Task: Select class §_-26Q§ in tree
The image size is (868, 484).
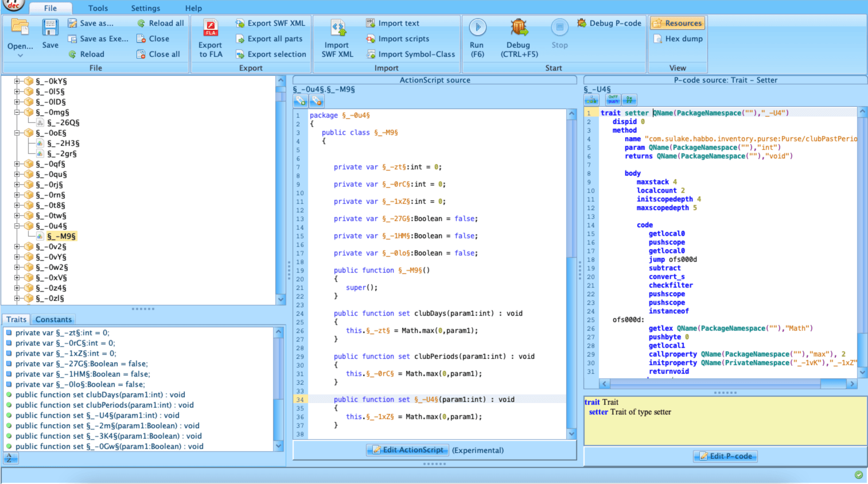Action: click(x=63, y=123)
